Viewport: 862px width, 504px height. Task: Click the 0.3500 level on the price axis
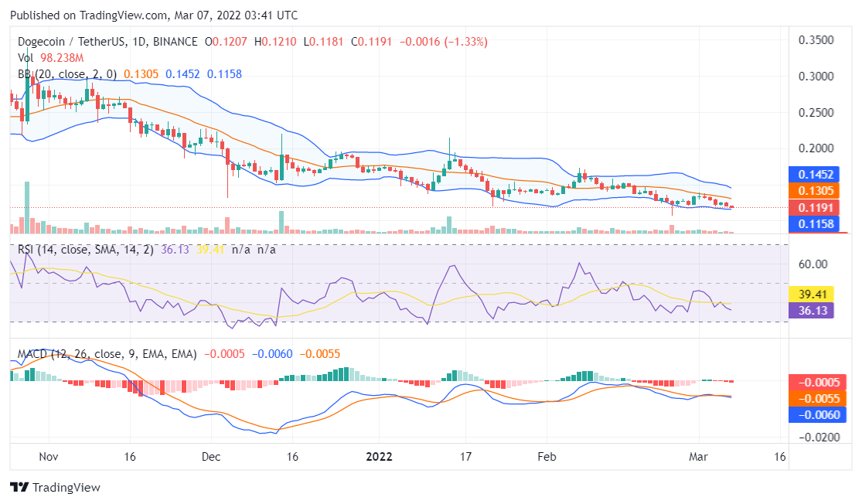pyautogui.click(x=815, y=40)
